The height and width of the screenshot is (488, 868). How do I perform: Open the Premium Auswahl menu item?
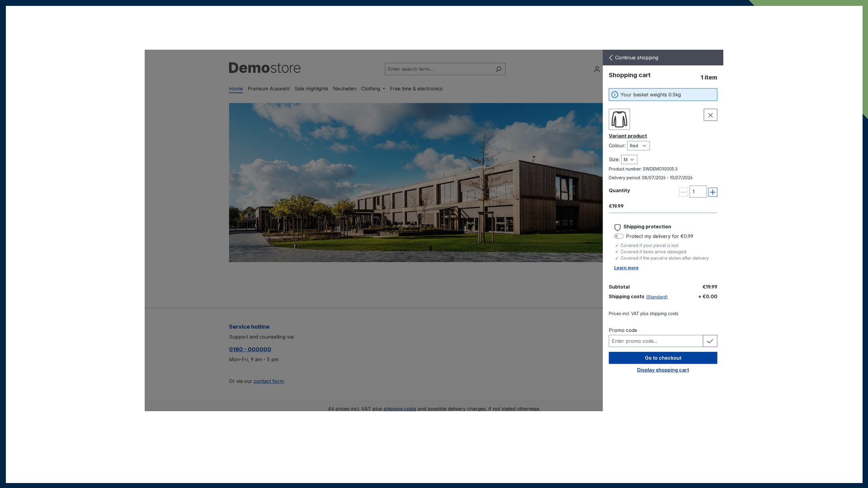point(269,89)
